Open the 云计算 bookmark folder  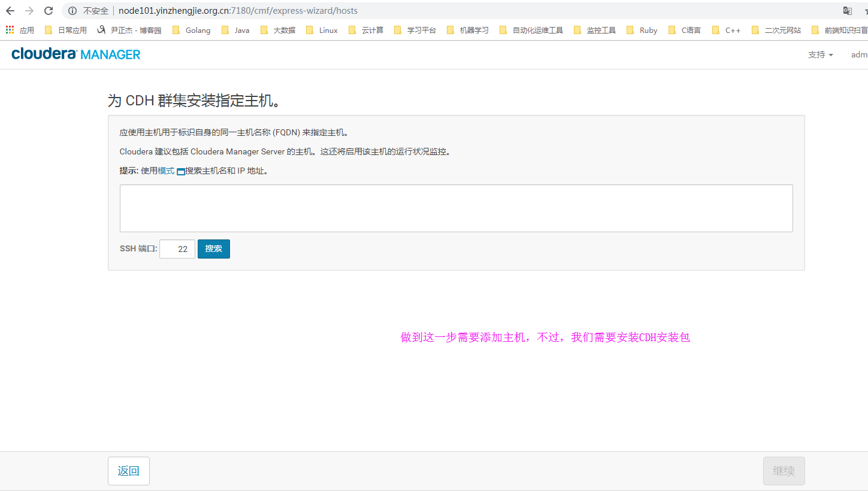click(x=366, y=30)
